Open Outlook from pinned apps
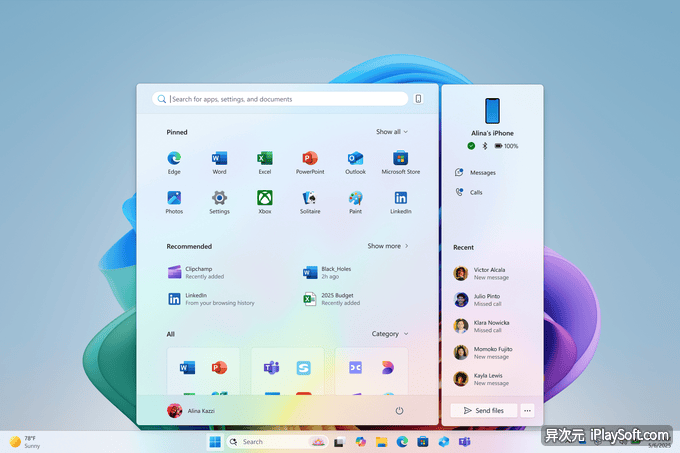The width and height of the screenshot is (680, 453). click(x=355, y=159)
